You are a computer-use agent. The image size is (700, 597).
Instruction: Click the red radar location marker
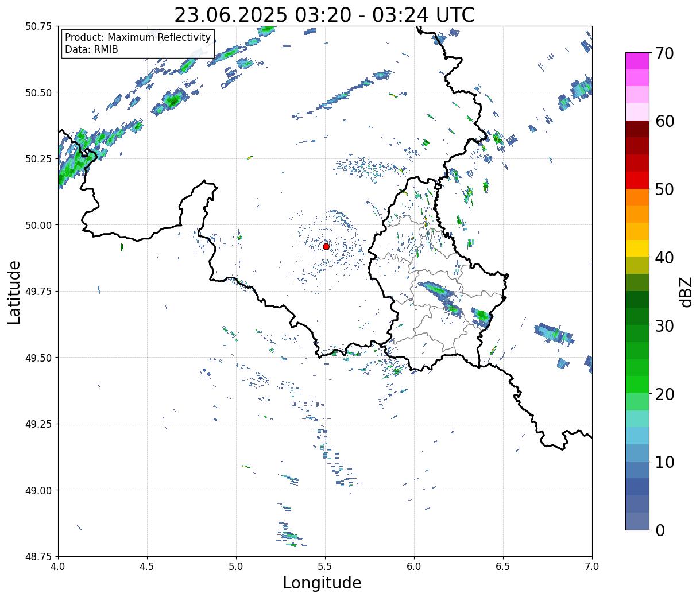[x=326, y=246]
